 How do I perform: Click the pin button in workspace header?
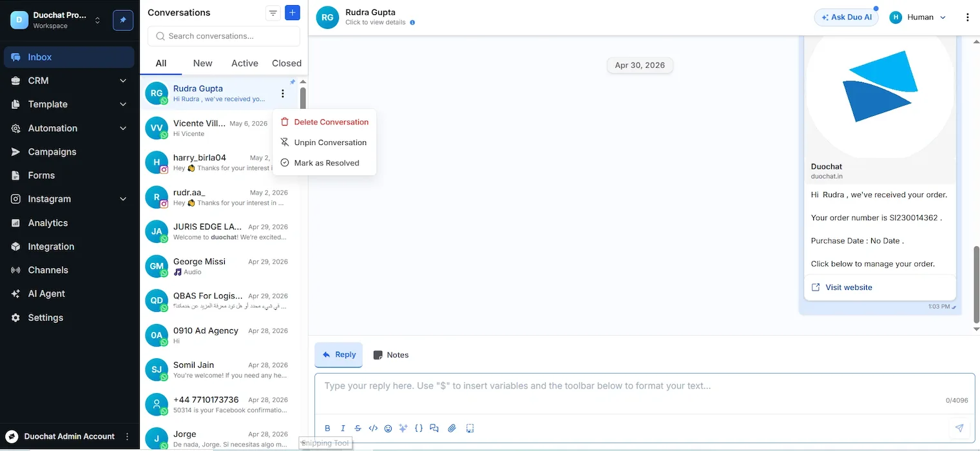(x=123, y=20)
